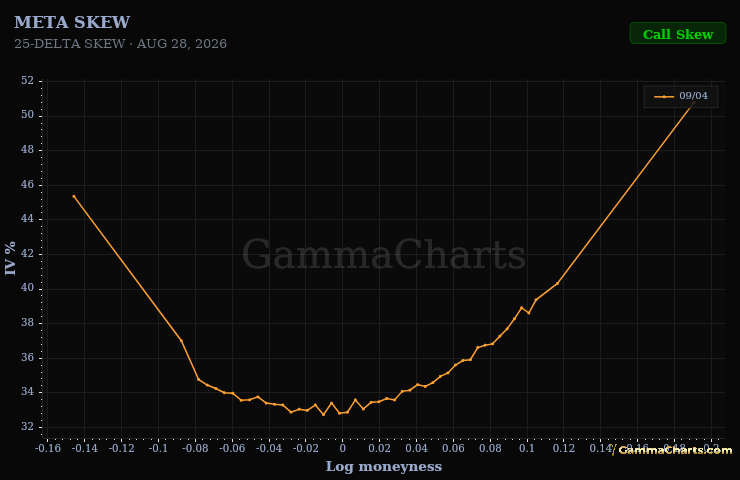The width and height of the screenshot is (740, 480).
Task: Click the leftmost data point near 45 IV
Action: (x=74, y=196)
